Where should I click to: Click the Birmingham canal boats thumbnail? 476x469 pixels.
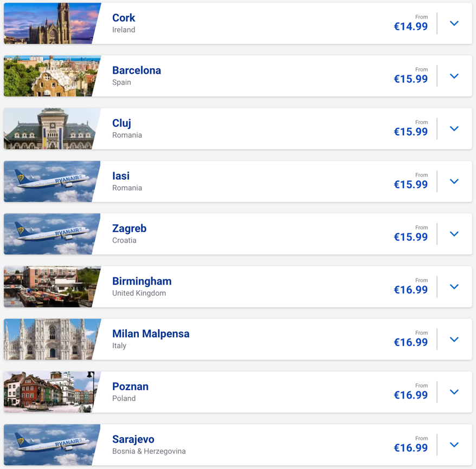(52, 286)
